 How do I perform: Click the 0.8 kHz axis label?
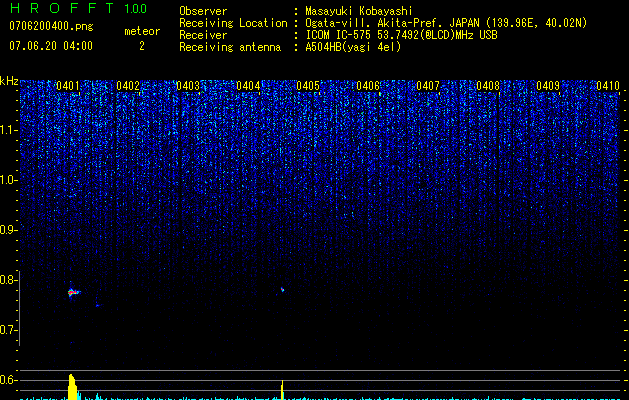[x=9, y=280]
